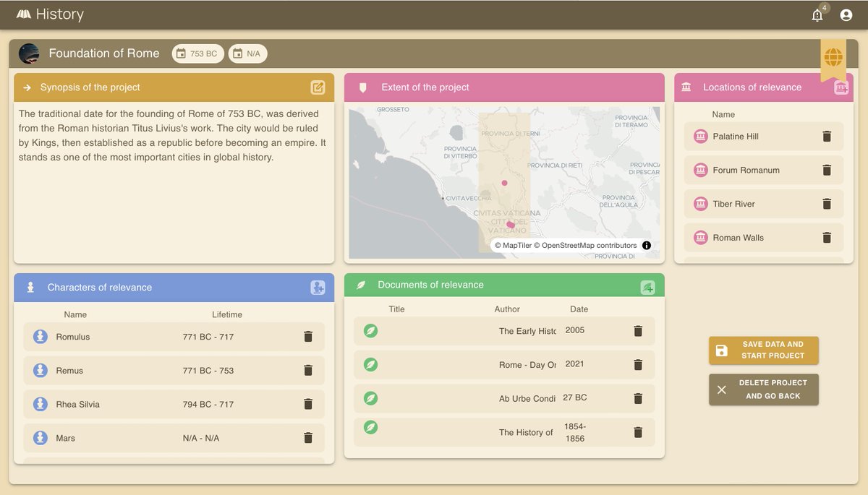Open the globe bookmark ribbon

point(833,57)
